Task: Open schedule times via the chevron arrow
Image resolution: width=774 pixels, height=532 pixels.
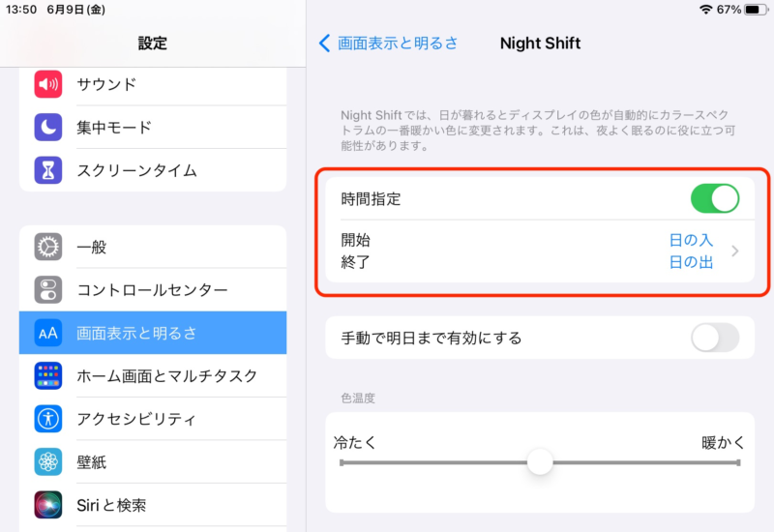Action: click(735, 251)
